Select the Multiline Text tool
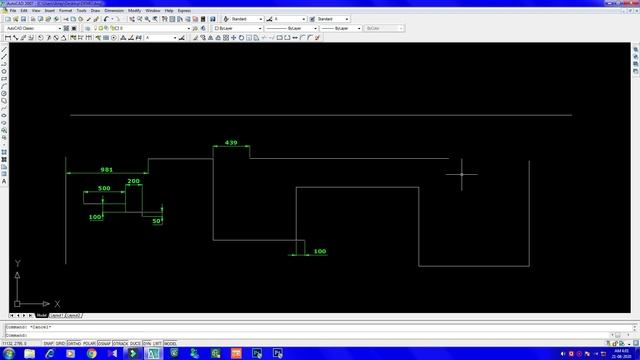 [x=4, y=181]
